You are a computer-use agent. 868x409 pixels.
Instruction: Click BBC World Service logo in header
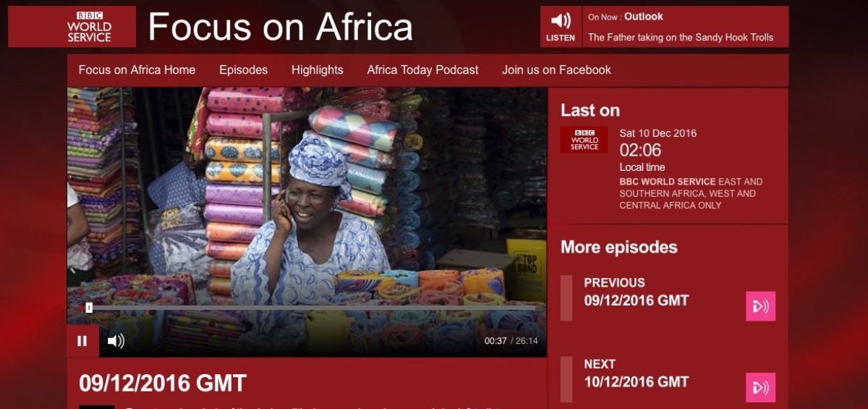tap(89, 27)
